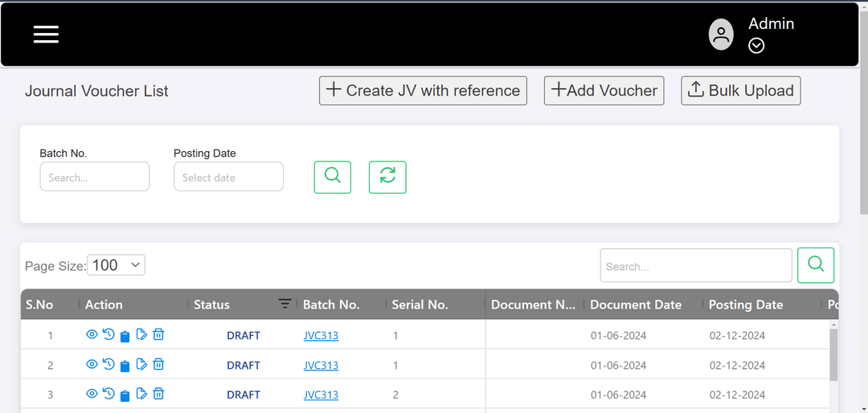Click the view eye icon in row 1

click(x=92, y=335)
